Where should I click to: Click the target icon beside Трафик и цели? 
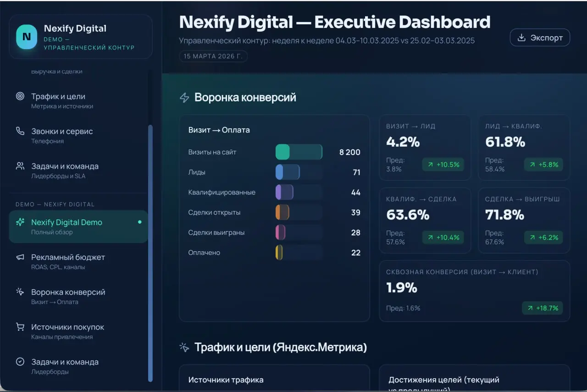[x=20, y=96]
